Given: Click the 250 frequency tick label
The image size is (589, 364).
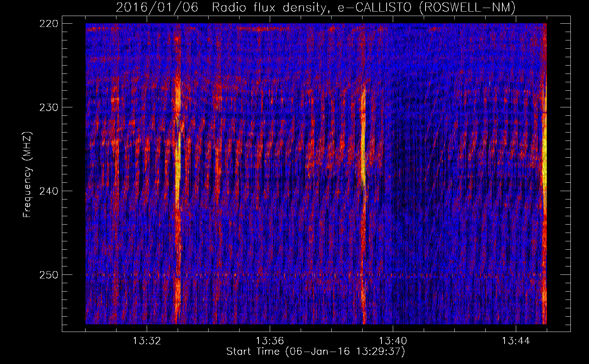Looking at the screenshot, I should pyautogui.click(x=49, y=275).
